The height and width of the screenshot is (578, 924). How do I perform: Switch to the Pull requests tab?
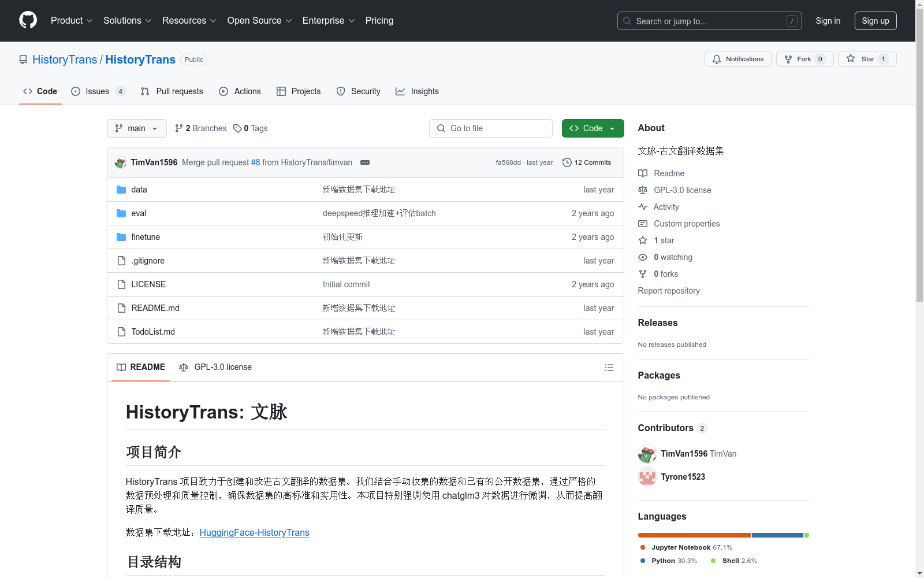(x=172, y=91)
